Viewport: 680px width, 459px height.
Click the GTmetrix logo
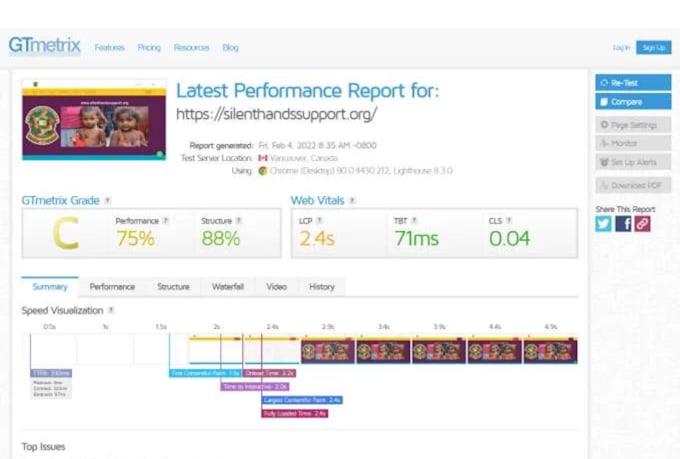pyautogui.click(x=45, y=46)
